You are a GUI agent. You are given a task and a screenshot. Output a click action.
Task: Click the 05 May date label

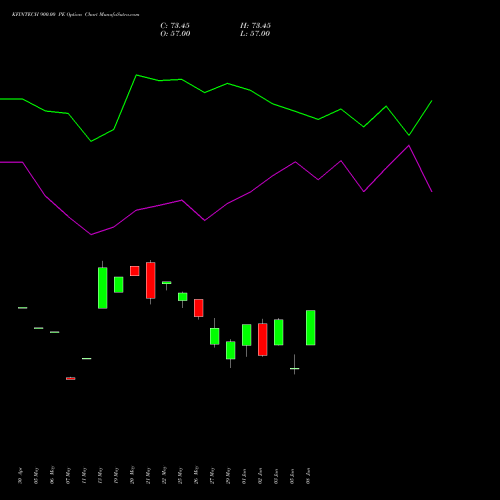tap(36, 475)
